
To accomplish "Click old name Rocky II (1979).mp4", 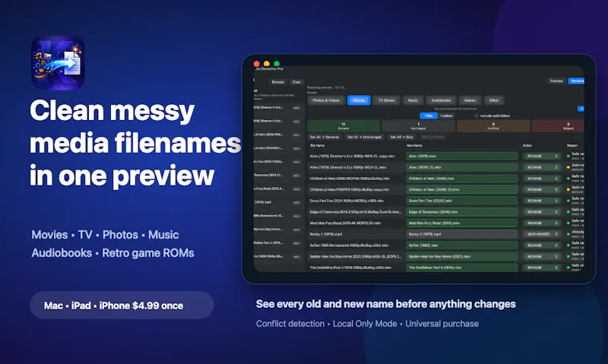I will coord(326,234).
